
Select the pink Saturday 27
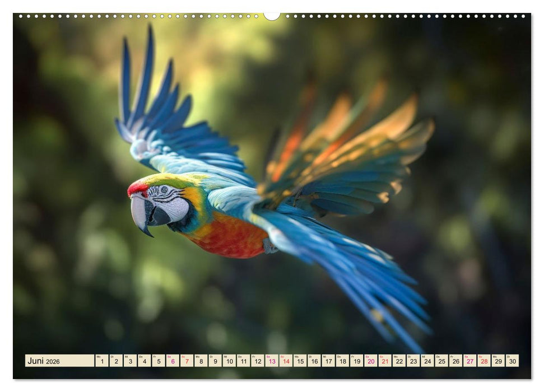(471, 362)
